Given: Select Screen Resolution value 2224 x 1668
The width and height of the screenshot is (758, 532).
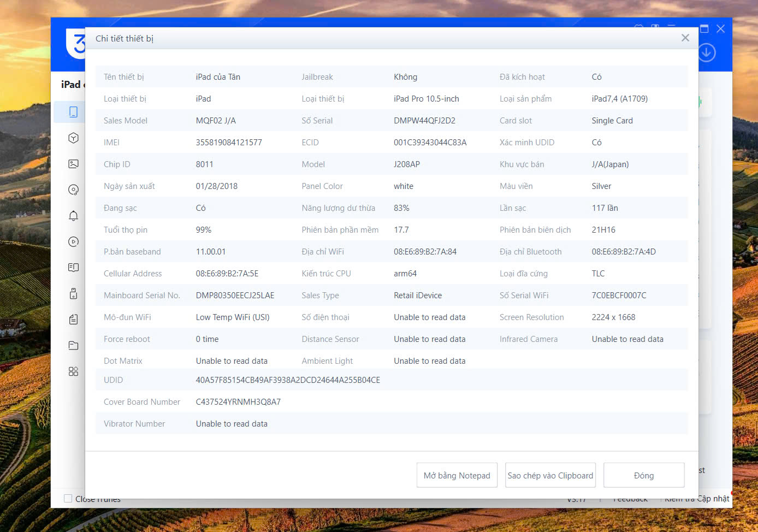Looking at the screenshot, I should [613, 317].
